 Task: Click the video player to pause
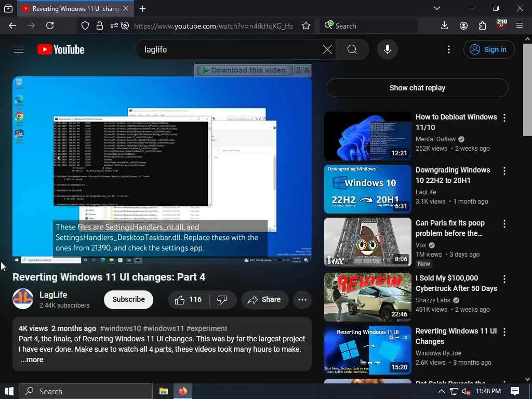coord(162,170)
